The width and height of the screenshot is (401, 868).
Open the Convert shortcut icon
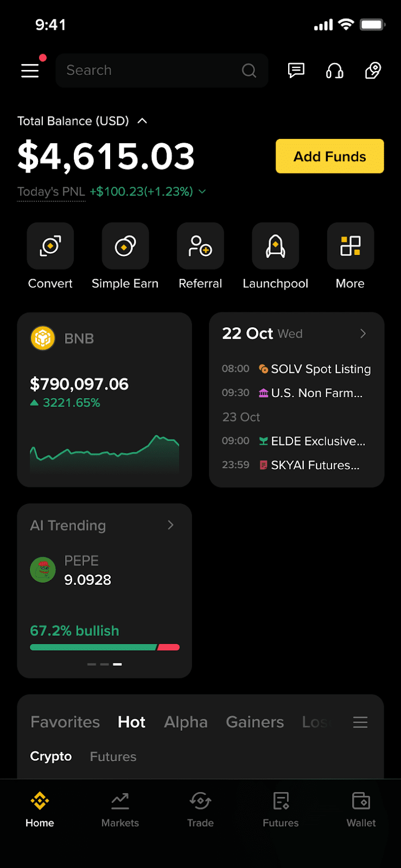click(x=50, y=246)
